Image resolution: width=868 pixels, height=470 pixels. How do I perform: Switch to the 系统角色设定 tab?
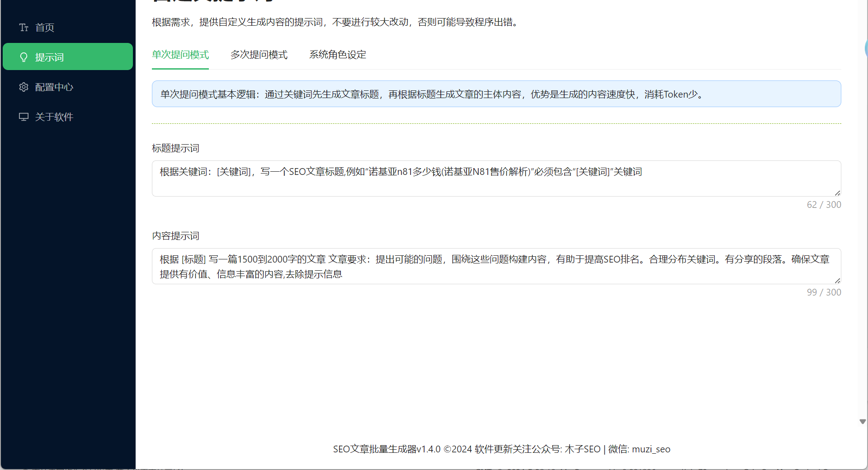(338, 55)
